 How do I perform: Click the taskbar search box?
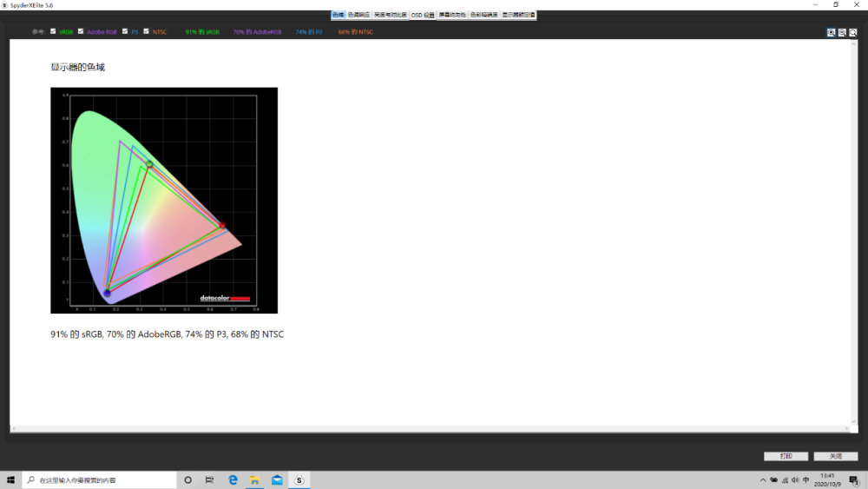pos(100,480)
